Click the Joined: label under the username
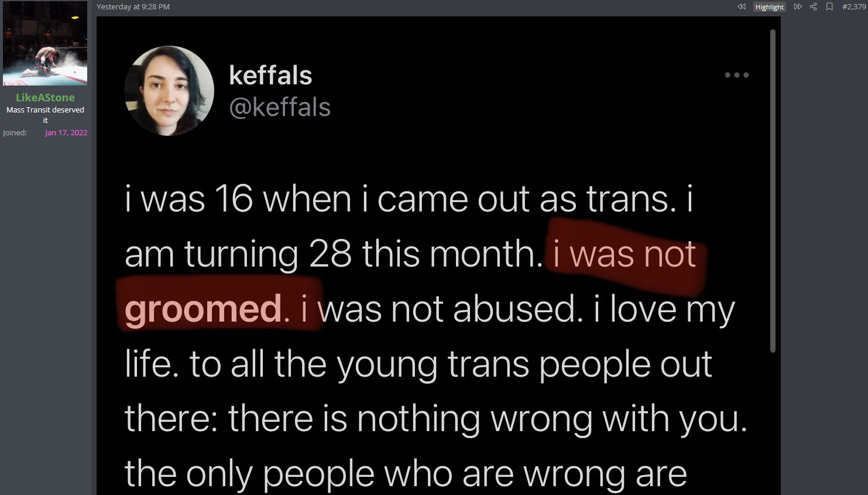This screenshot has width=868, height=495. tap(15, 132)
